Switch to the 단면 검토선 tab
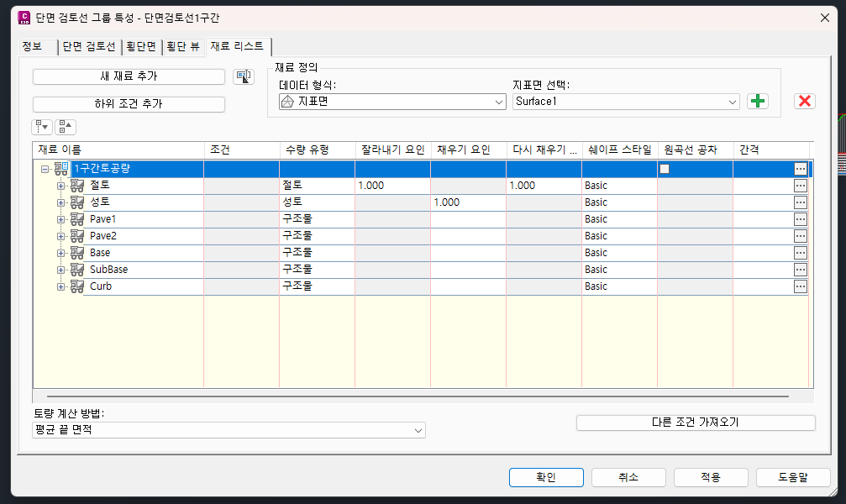 click(x=88, y=47)
